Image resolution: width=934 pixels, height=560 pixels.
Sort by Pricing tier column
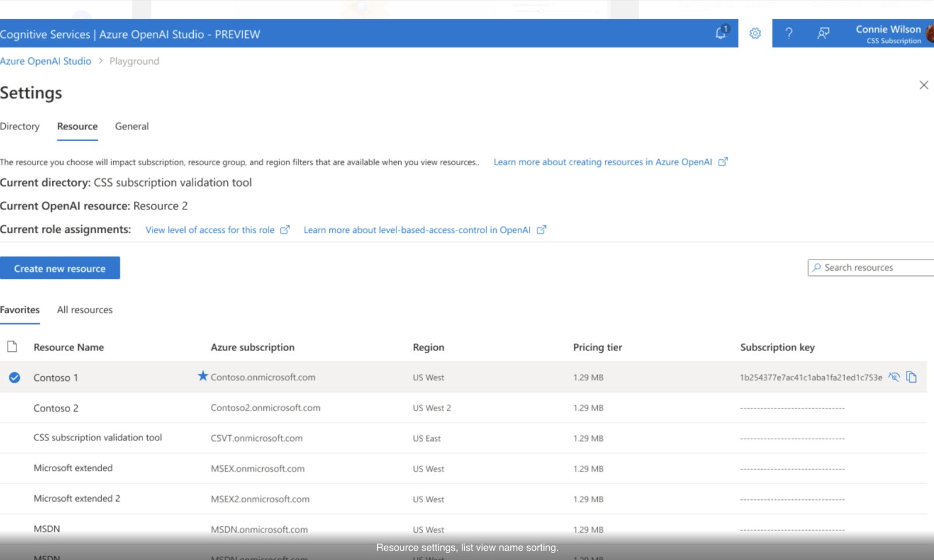click(x=597, y=347)
